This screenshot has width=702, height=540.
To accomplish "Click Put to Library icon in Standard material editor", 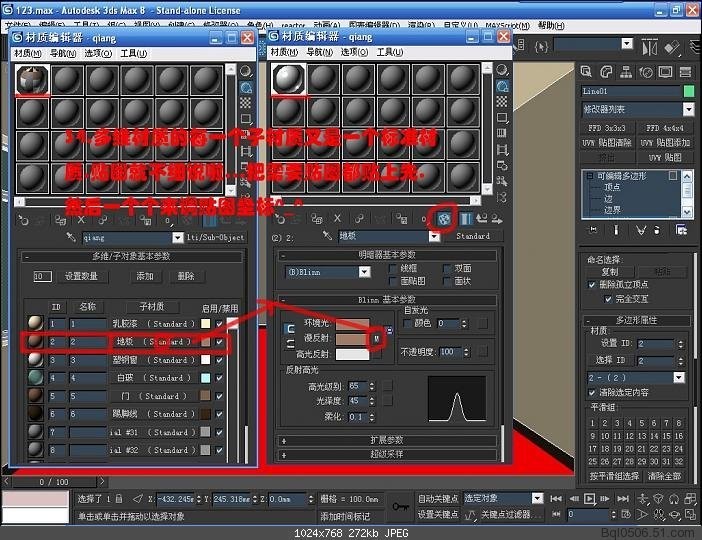I will (x=402, y=219).
